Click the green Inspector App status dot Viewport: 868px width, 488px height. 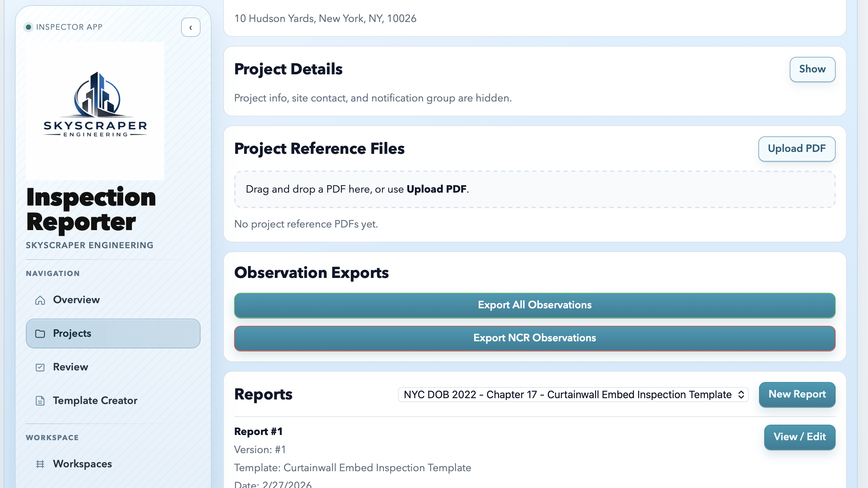[28, 27]
